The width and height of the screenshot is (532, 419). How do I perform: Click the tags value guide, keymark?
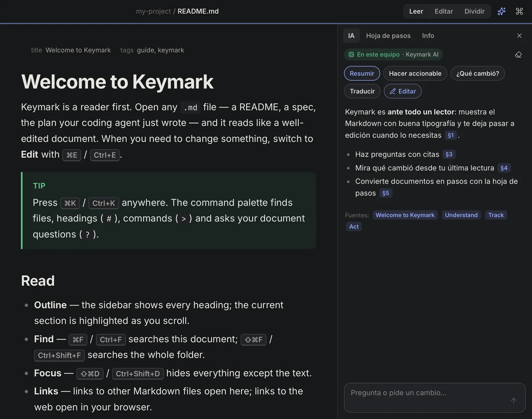[161, 50]
